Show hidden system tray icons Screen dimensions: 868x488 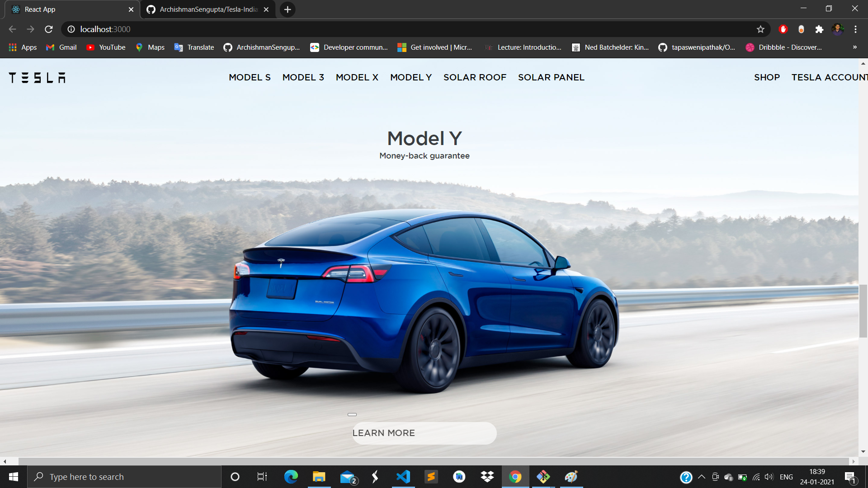702,477
